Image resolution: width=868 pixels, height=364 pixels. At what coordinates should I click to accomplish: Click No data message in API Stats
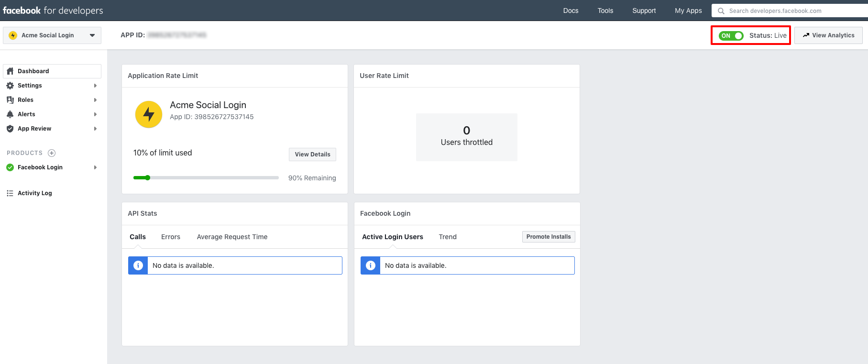click(183, 265)
